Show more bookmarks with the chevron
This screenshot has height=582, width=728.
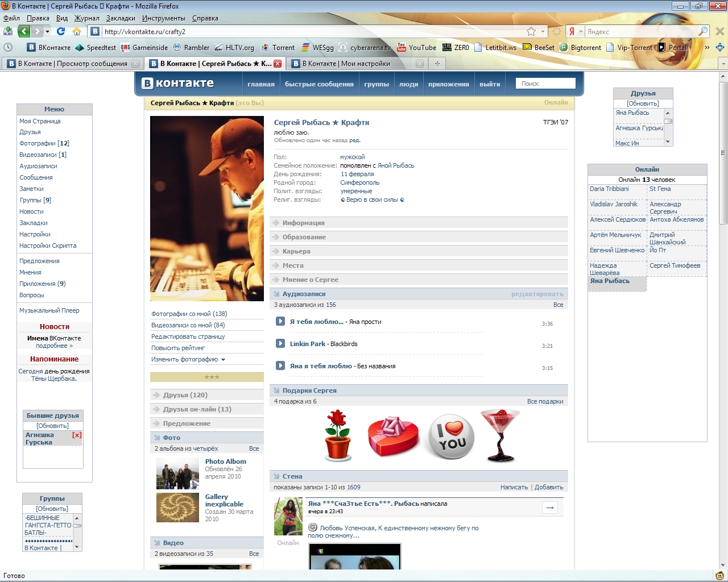click(x=707, y=47)
